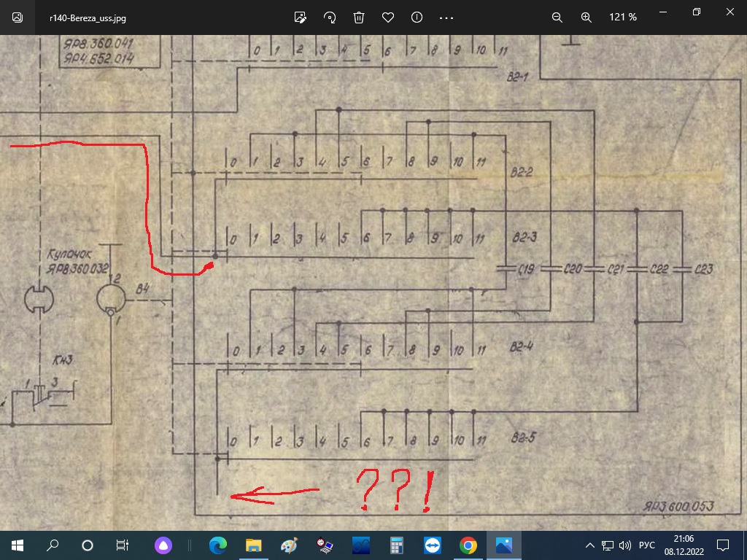
Task: Switch input language РУС indicator
Action: click(646, 545)
